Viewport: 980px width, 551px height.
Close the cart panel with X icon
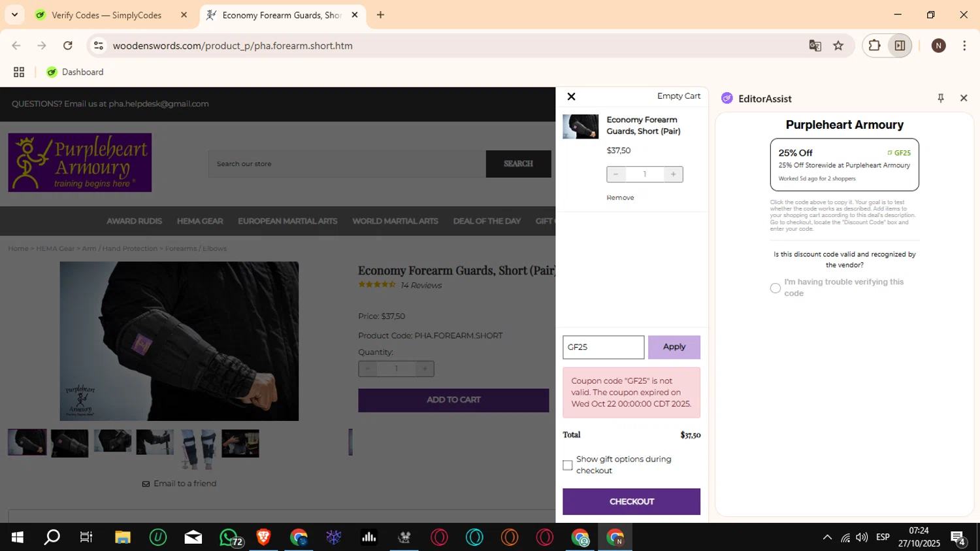click(x=571, y=97)
